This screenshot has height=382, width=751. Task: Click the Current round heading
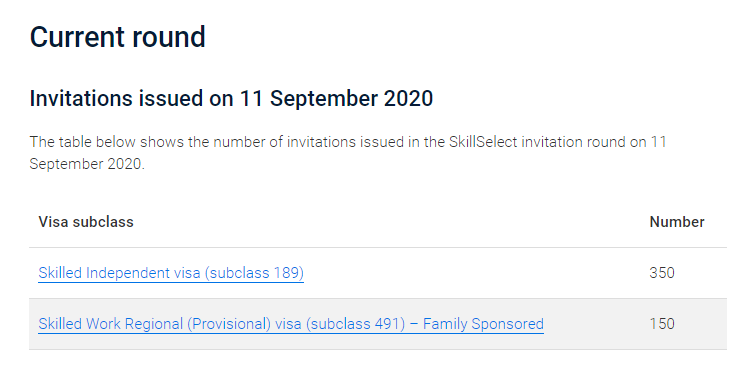[x=117, y=37]
